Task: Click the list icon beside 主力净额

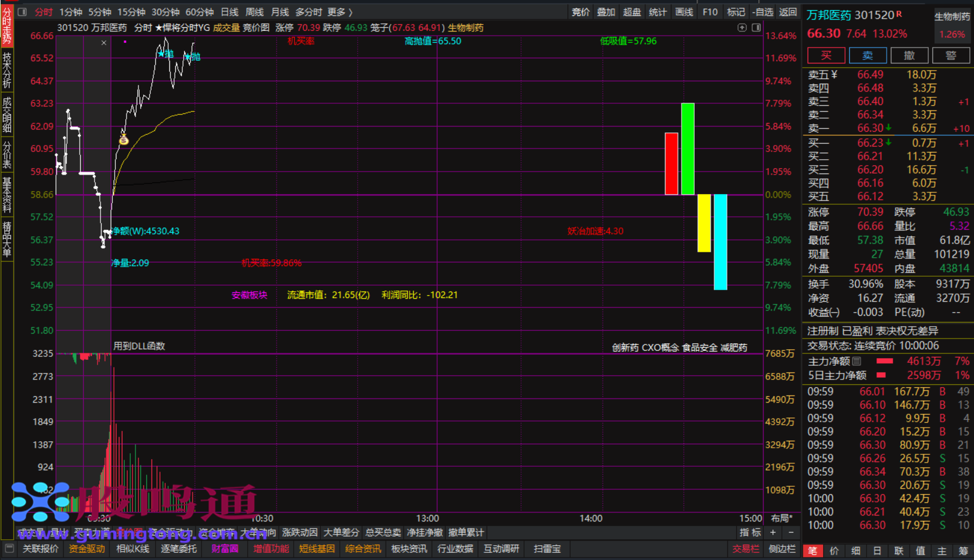Action: pyautogui.click(x=856, y=361)
